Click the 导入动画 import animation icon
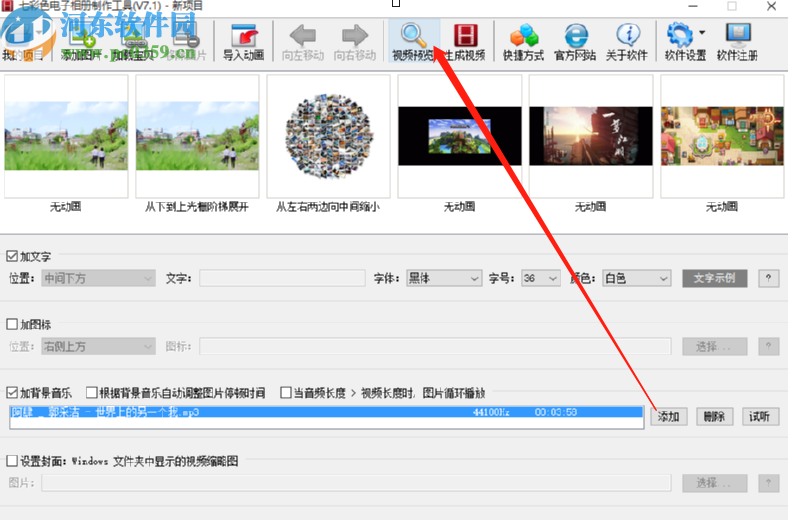 tap(244, 36)
